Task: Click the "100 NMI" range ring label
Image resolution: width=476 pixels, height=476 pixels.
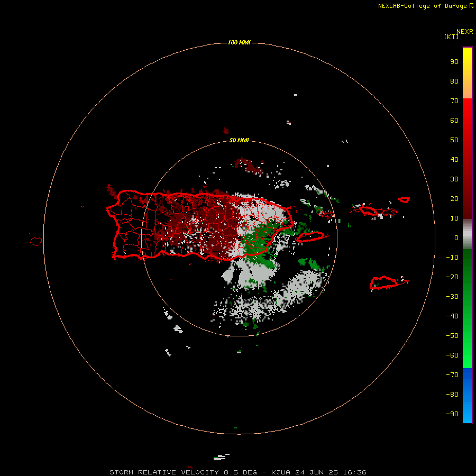Action: point(239,42)
